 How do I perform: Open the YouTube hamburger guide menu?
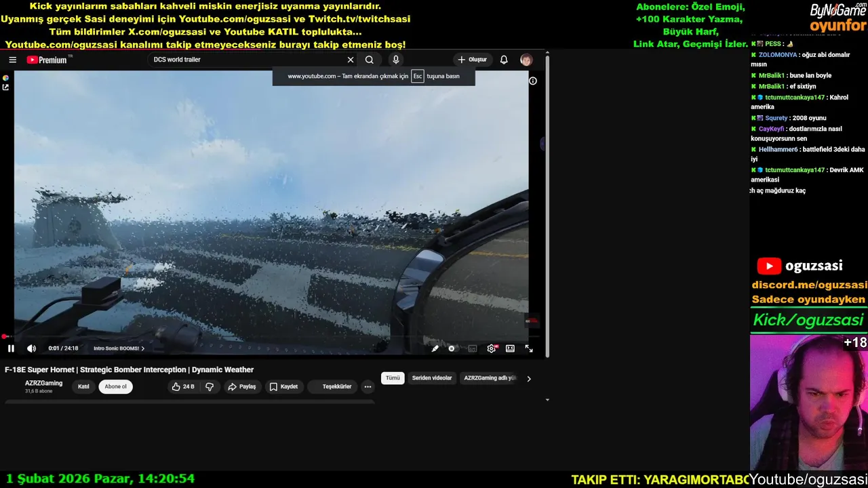pos(12,60)
